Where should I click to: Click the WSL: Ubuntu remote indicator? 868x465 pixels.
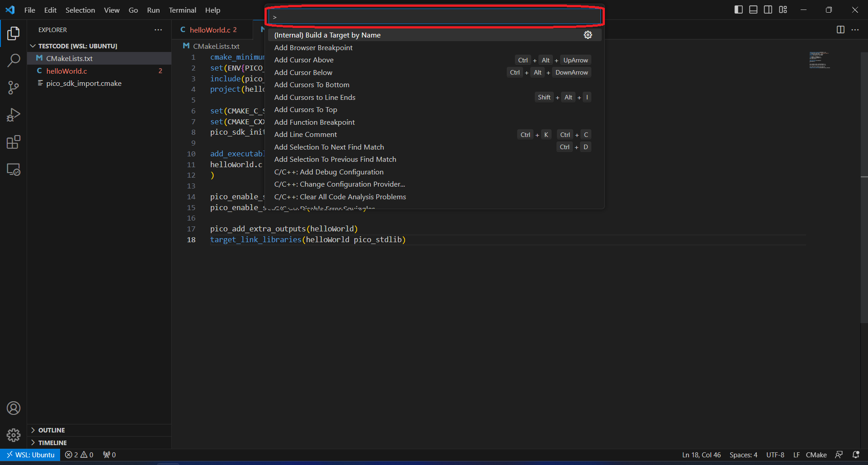coord(30,455)
